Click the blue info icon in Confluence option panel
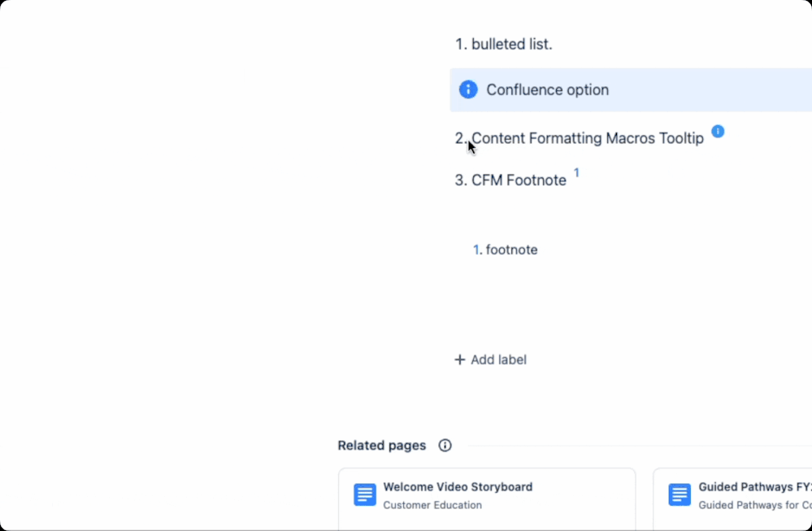The image size is (812, 531). (468, 89)
